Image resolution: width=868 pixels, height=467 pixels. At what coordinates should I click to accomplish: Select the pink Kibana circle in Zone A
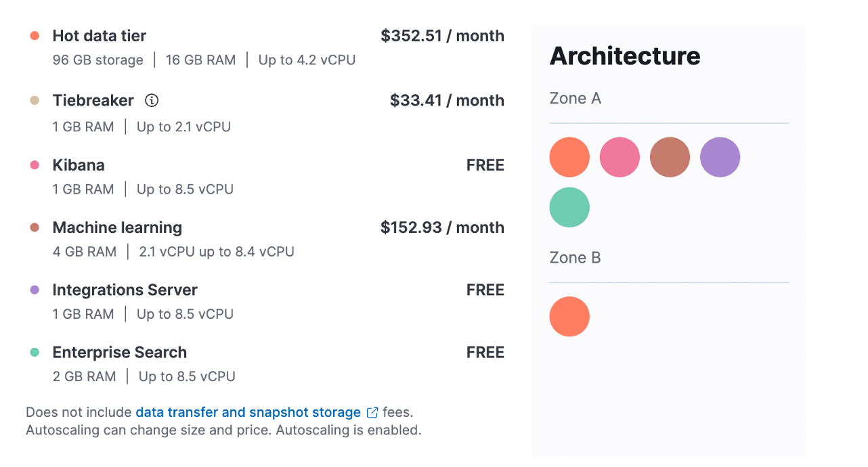pos(620,157)
